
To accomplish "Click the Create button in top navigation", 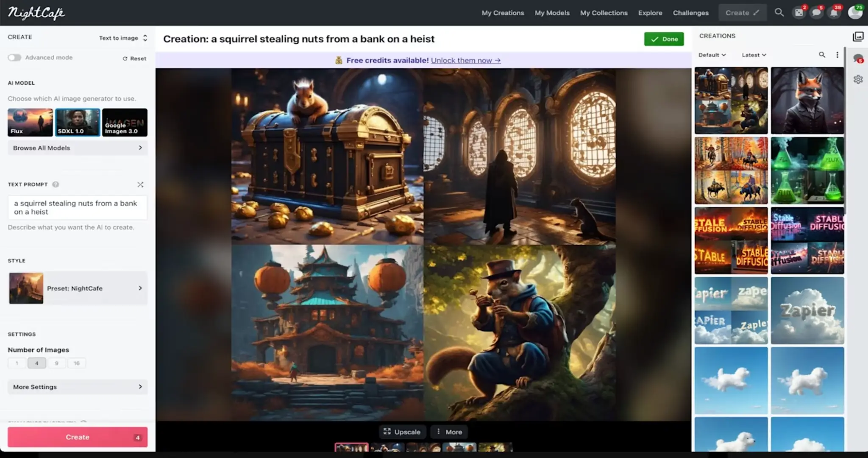I will pyautogui.click(x=743, y=13).
